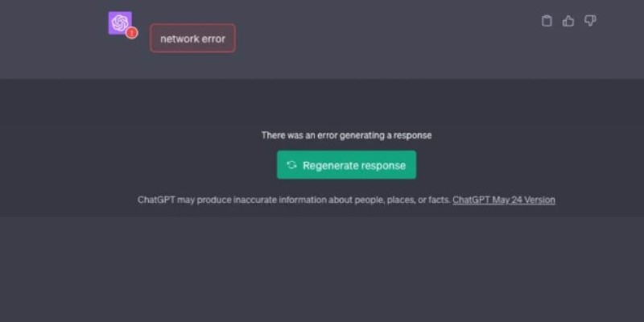The width and height of the screenshot is (644, 322).
Task: Dislike the message via the thumbs-down icon
Action: (590, 21)
